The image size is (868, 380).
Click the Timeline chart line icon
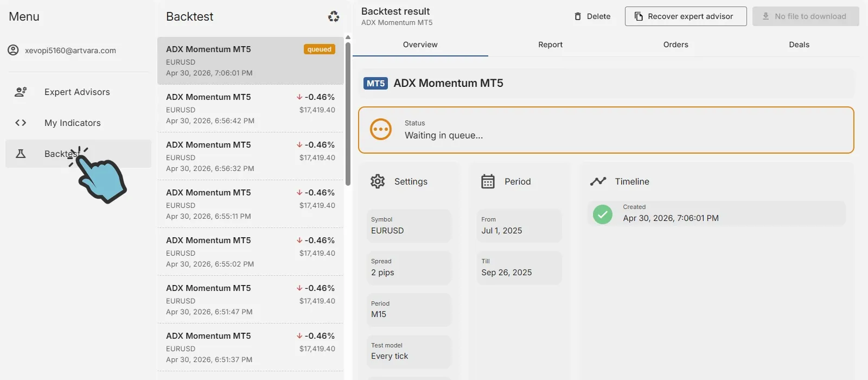coord(598,181)
